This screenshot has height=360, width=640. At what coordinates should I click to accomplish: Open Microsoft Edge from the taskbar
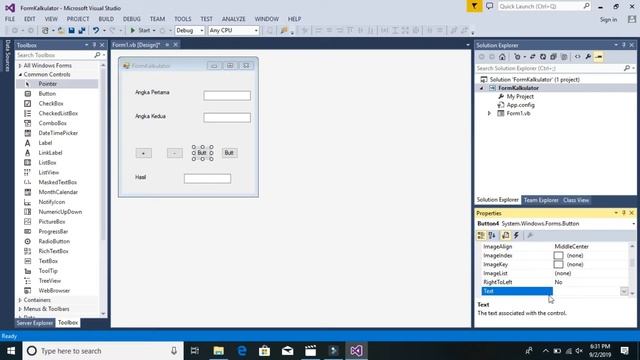point(242,351)
